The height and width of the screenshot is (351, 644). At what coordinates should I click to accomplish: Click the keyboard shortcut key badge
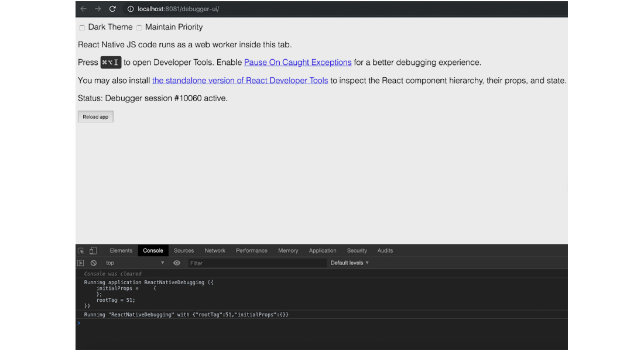[x=111, y=63]
